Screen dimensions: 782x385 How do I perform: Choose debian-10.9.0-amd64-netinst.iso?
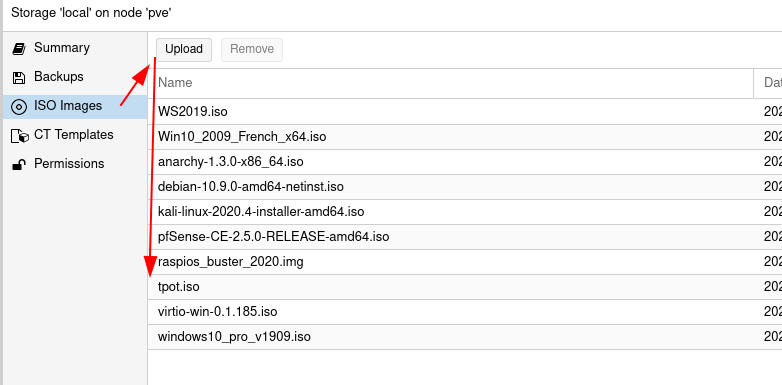coord(465,187)
